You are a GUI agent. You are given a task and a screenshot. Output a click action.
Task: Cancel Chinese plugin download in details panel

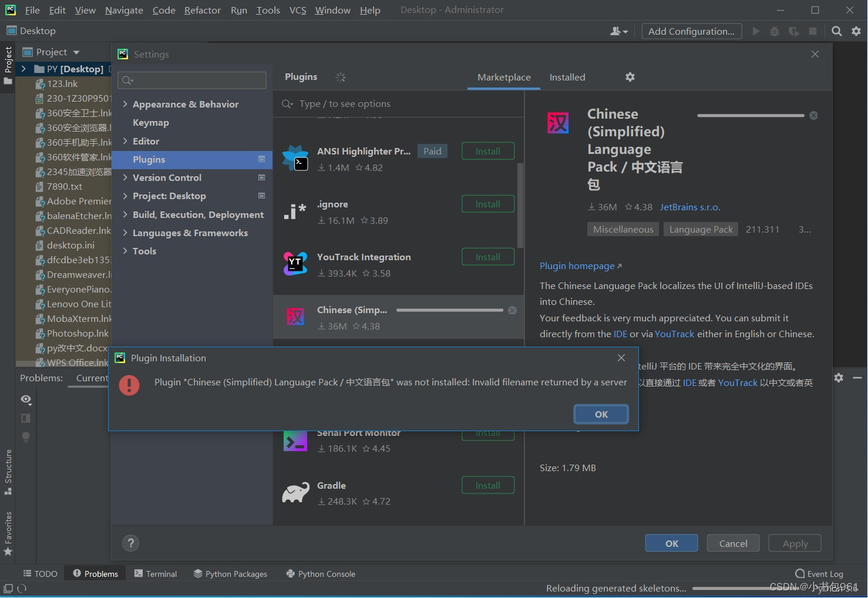[x=813, y=116]
